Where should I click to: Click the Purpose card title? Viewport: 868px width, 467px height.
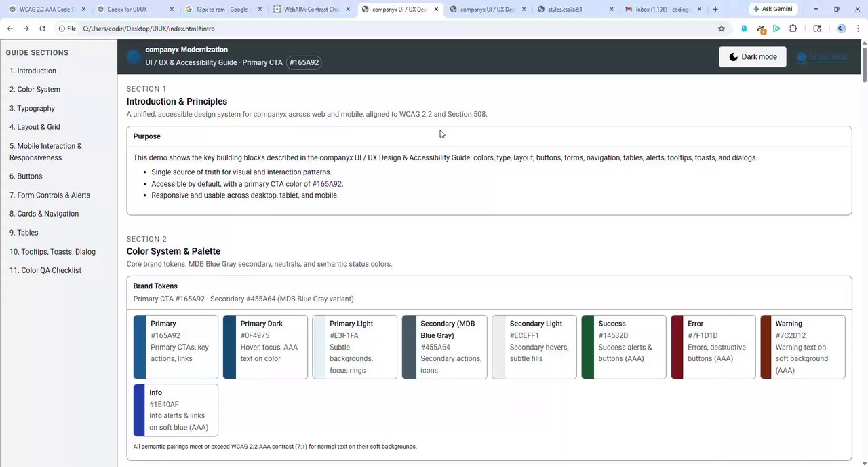pyautogui.click(x=146, y=136)
